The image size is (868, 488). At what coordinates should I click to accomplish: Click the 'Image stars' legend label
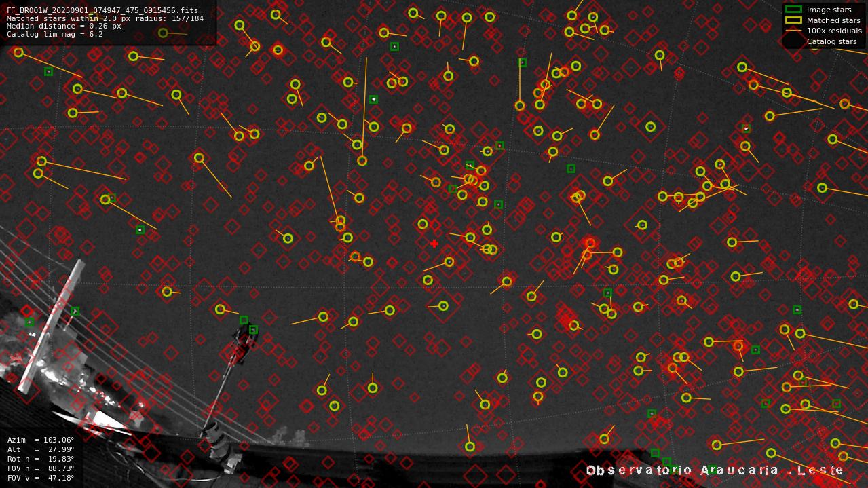[x=829, y=10]
